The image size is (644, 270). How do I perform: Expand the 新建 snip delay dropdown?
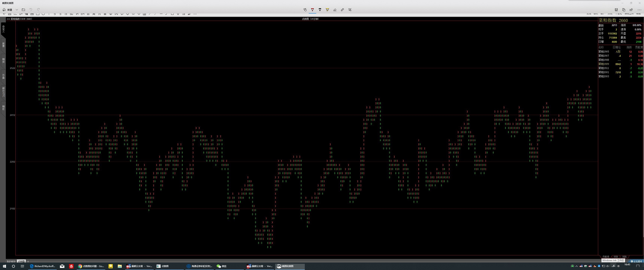coord(17,10)
